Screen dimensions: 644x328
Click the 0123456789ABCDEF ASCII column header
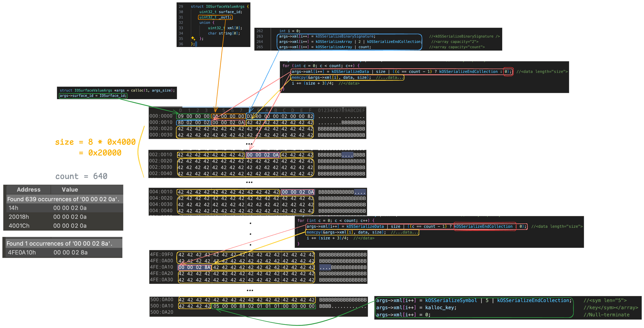(x=341, y=110)
